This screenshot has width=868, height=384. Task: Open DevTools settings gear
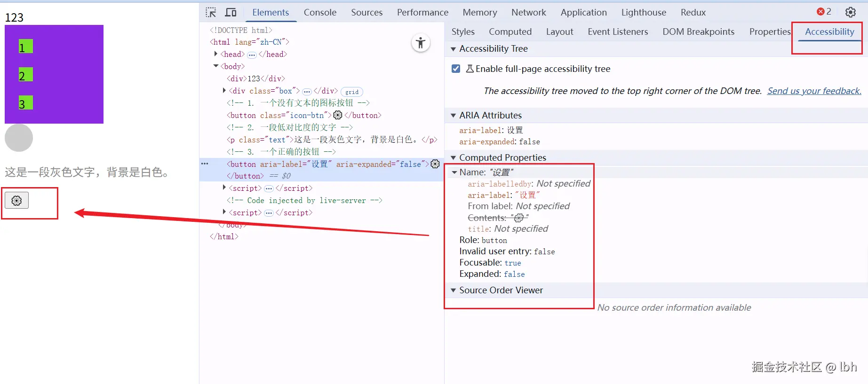(850, 12)
